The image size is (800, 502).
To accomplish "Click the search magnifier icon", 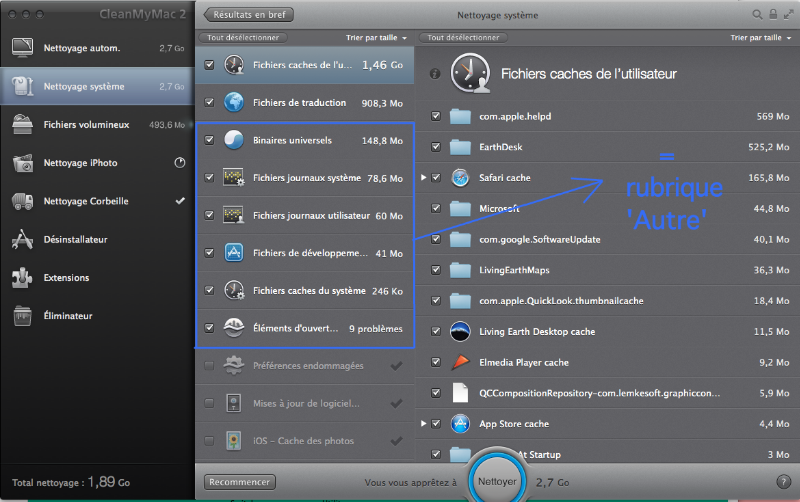I will click(759, 15).
